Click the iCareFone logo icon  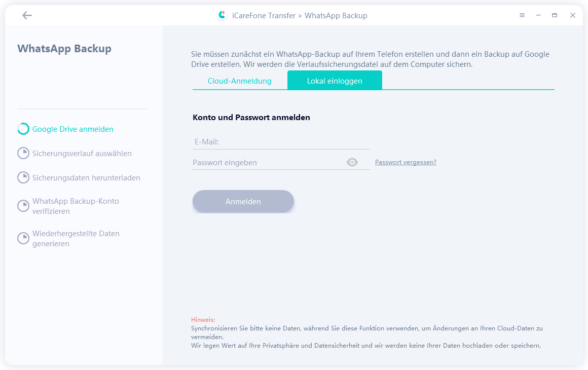pyautogui.click(x=222, y=15)
